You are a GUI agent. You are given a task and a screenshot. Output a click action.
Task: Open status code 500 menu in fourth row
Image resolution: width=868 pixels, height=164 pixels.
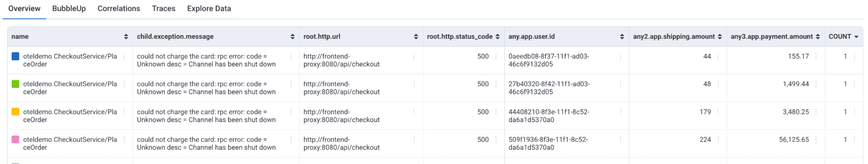click(496, 140)
